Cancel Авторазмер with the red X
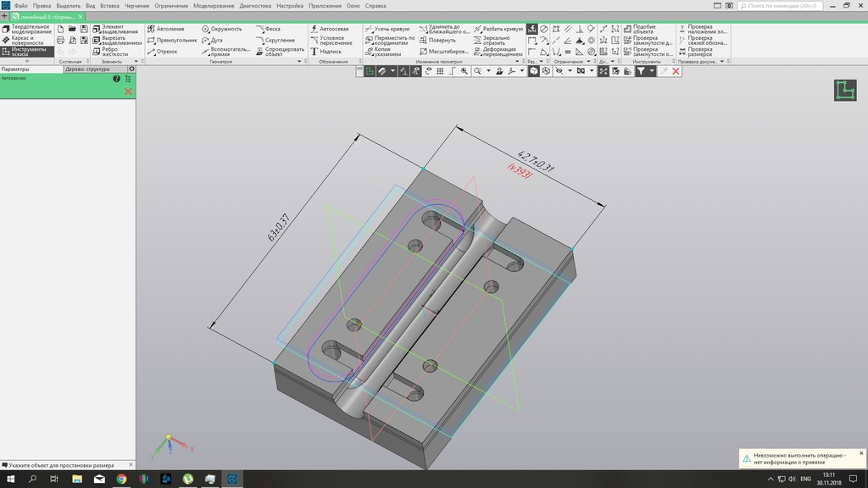 pos(128,91)
